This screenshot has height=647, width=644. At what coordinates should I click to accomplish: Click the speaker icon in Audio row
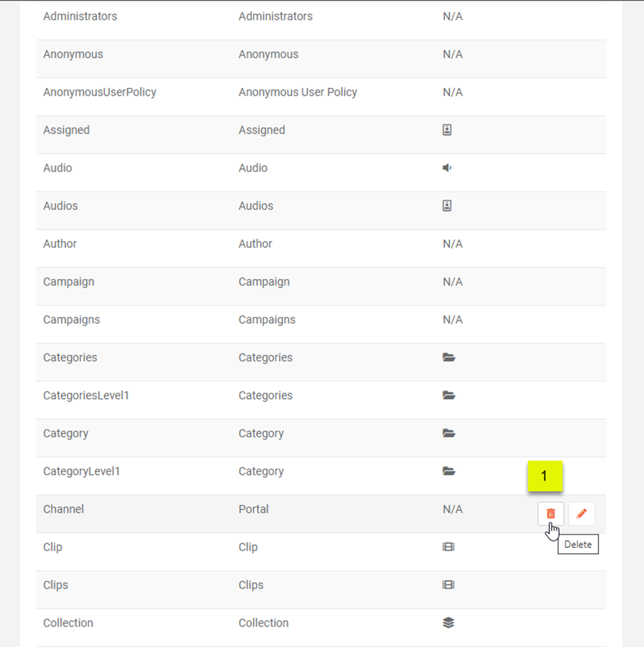coord(447,168)
